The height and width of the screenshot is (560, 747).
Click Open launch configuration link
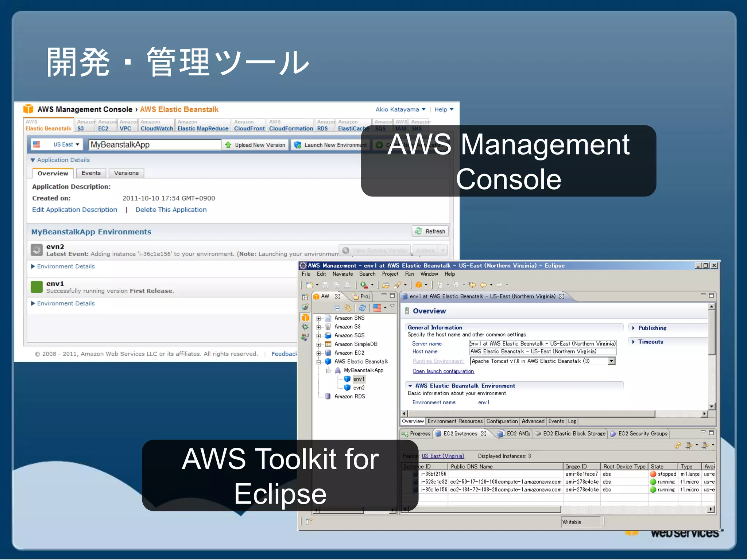coord(443,371)
